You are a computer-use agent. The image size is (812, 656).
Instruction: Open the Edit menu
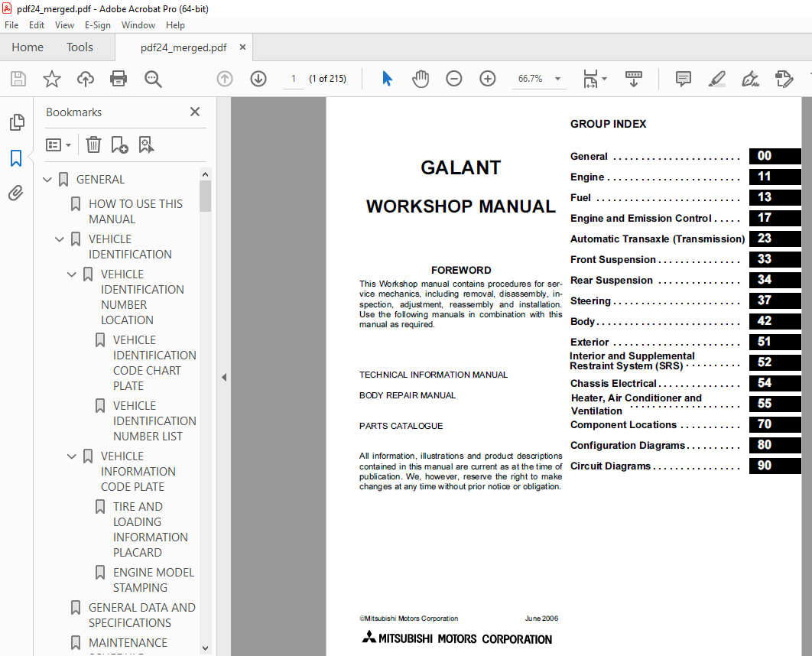pos(36,25)
